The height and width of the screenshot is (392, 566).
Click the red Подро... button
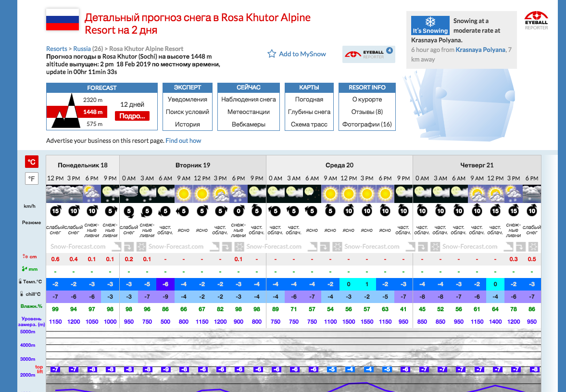[x=132, y=116]
